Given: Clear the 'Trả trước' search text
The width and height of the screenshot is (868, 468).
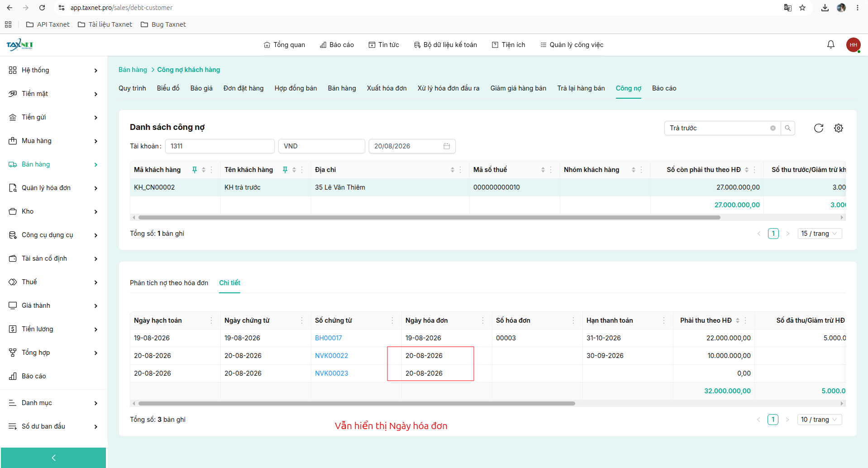Looking at the screenshot, I should (x=773, y=128).
